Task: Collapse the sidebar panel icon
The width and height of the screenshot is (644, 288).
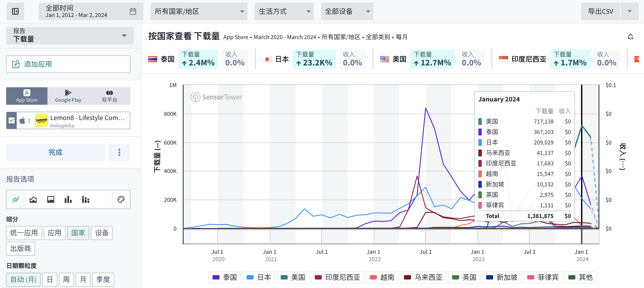Action: [x=15, y=11]
